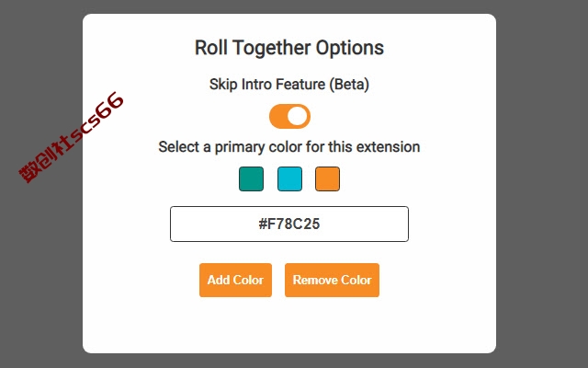Click the red watermark text on the left

click(x=72, y=137)
